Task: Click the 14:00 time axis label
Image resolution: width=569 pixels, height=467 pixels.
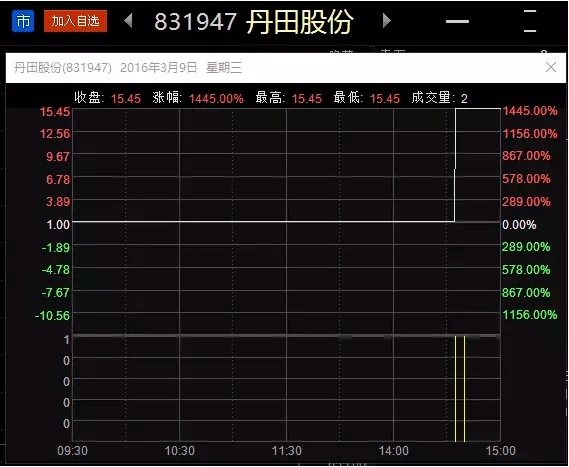Action: (x=393, y=451)
